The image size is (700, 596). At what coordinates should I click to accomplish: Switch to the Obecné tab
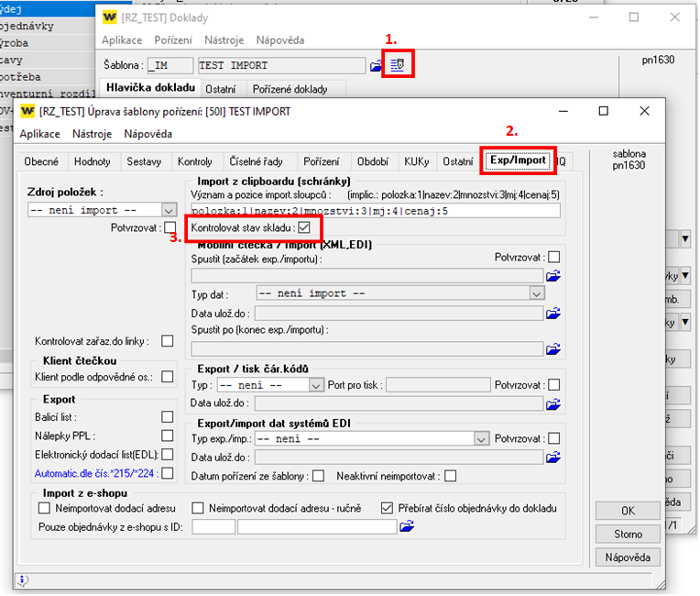pyautogui.click(x=41, y=161)
